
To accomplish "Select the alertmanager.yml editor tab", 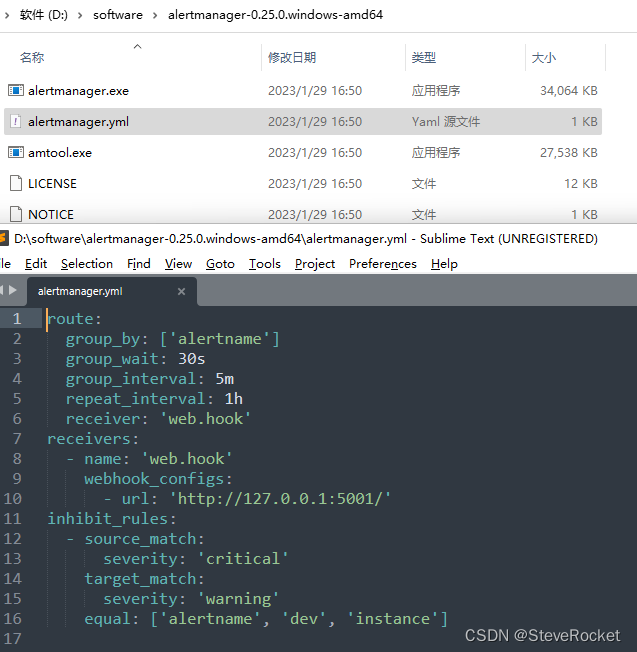I will 111,291.
